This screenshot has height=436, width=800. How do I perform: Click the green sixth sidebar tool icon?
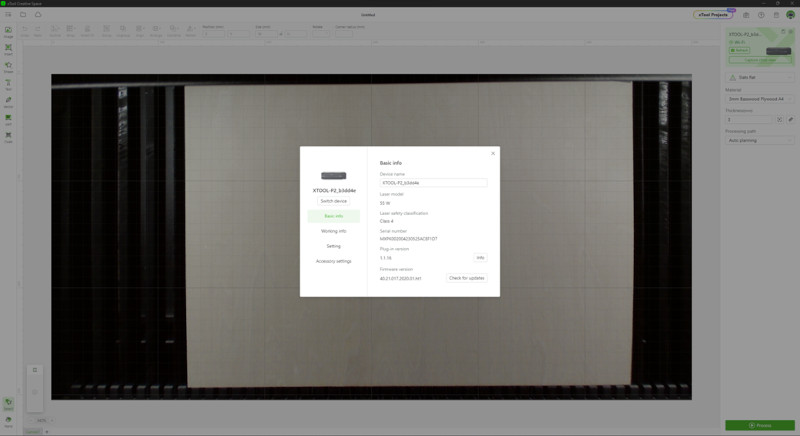pos(8,119)
